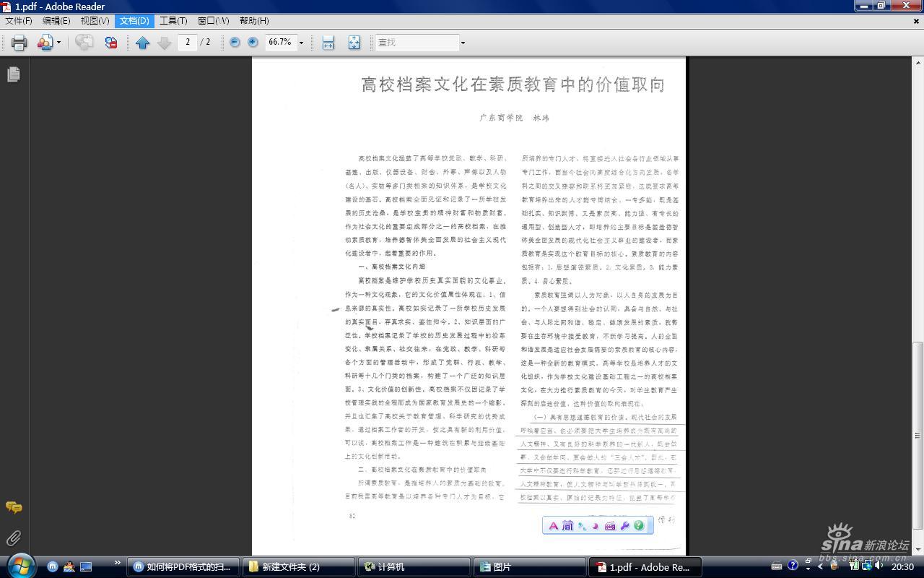The height and width of the screenshot is (578, 924).
Task: Go to next page with down arrow icon
Action: [163, 42]
